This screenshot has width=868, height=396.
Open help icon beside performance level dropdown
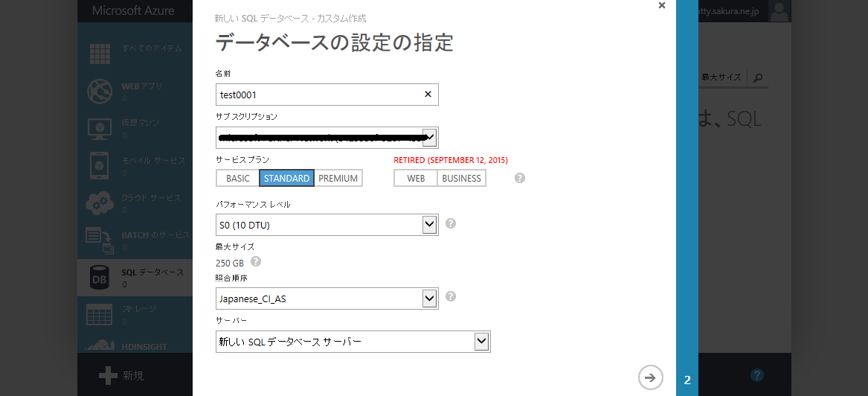click(x=451, y=223)
